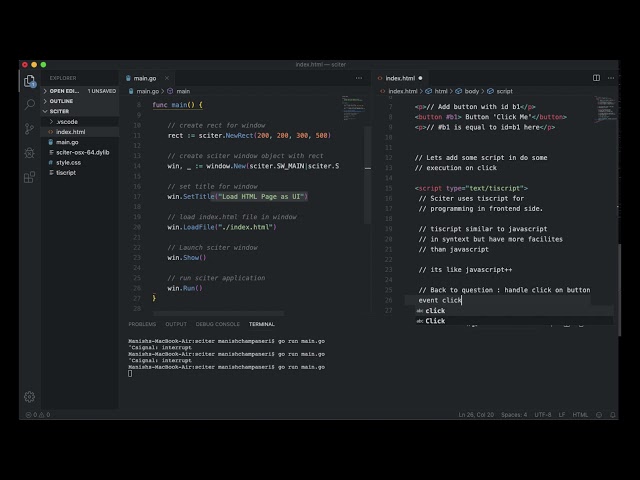Click the func main() line

(x=177, y=105)
